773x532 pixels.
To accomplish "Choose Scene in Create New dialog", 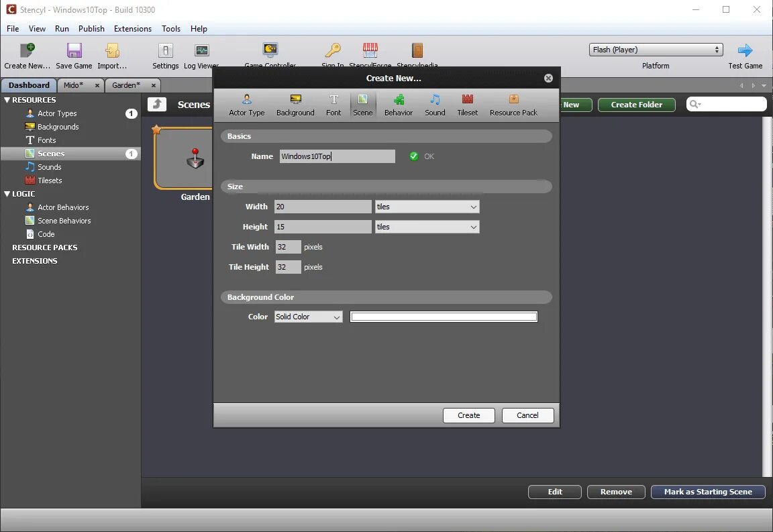I will click(x=363, y=105).
